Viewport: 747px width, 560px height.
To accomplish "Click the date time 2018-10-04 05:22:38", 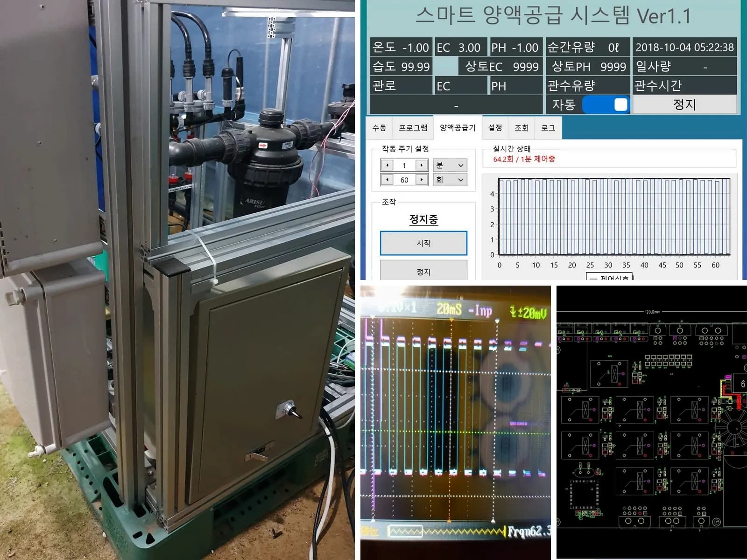I will coord(684,47).
